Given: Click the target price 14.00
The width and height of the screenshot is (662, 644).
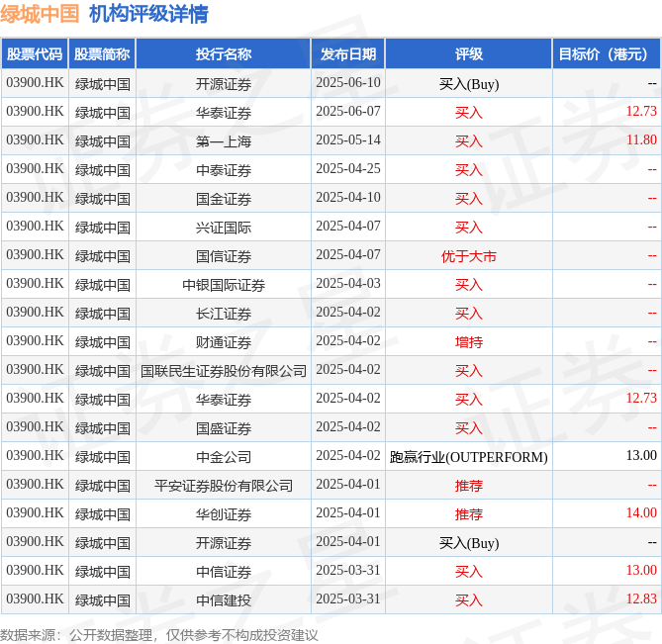Looking at the screenshot, I should pyautogui.click(x=641, y=513).
